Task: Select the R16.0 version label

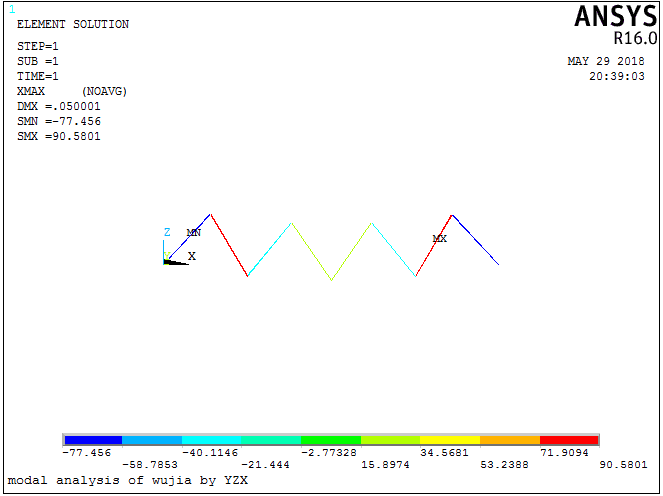Action: pyautogui.click(x=635, y=39)
